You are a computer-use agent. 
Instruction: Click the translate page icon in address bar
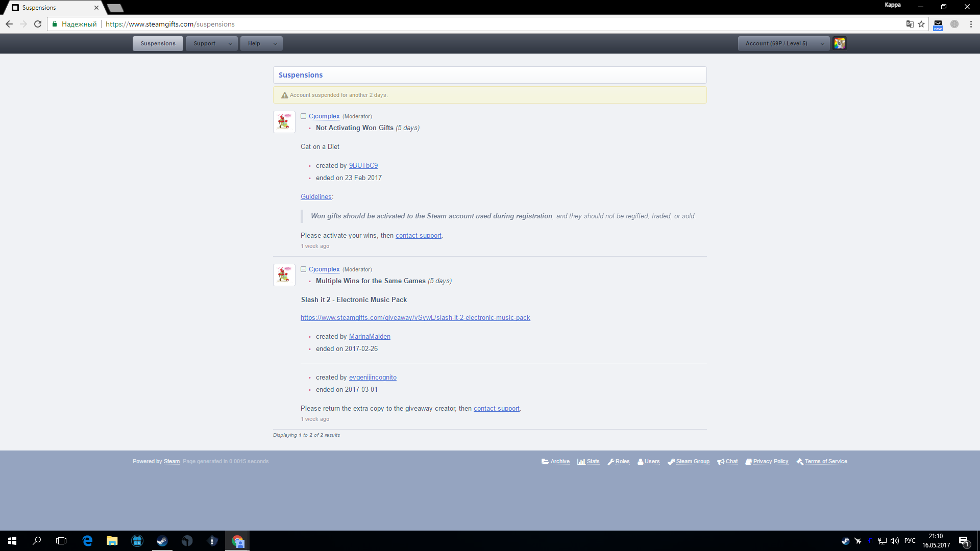click(910, 24)
